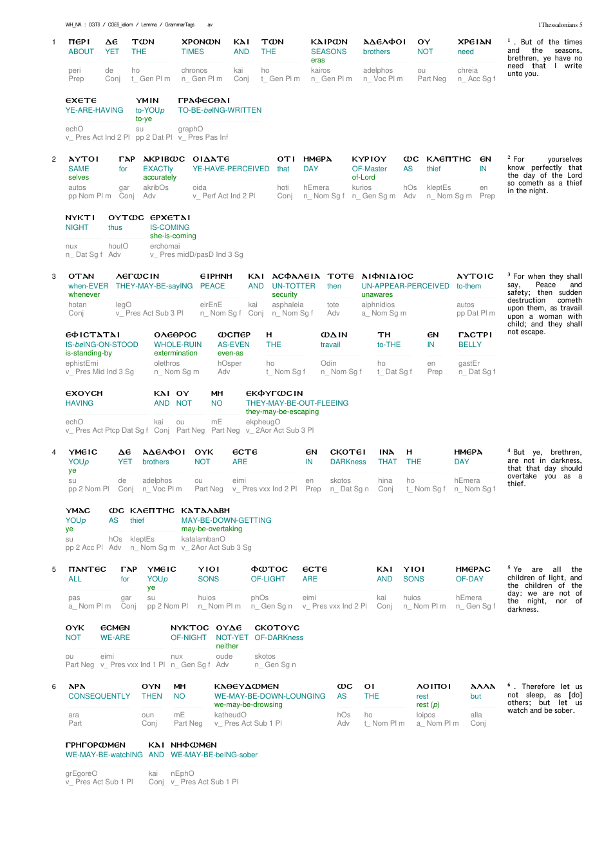Select the gloss YE-ARE-HAVING
Screen dimensions: 613x868
point(94,110)
